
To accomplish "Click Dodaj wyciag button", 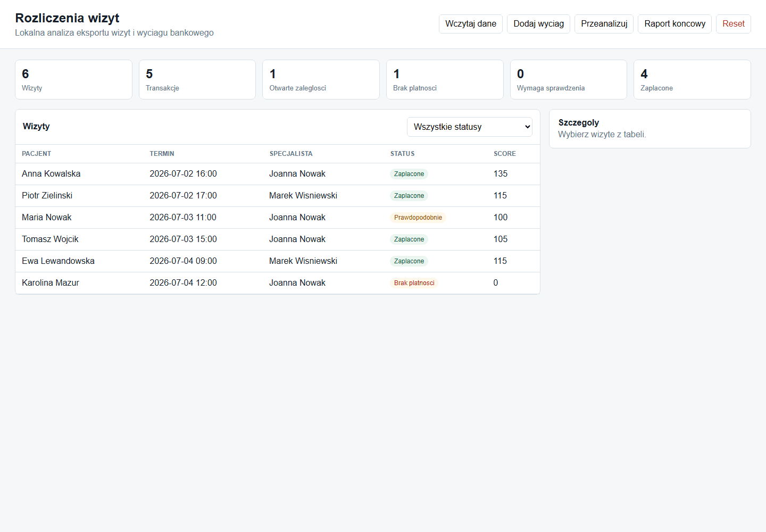I will [x=538, y=24].
